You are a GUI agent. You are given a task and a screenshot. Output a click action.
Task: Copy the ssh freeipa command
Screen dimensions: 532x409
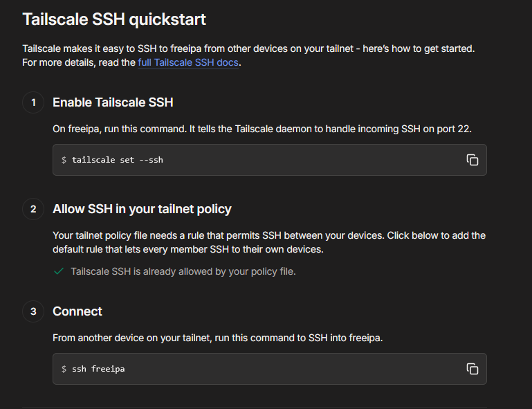[x=473, y=369]
